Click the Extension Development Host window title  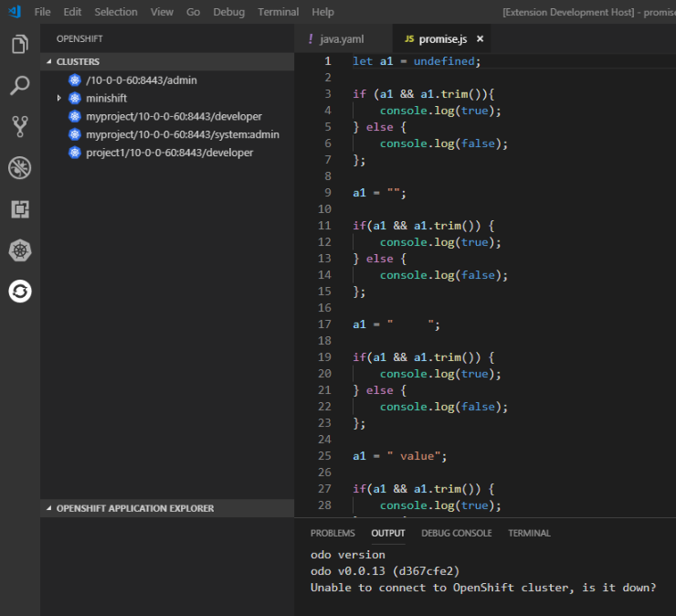point(589,12)
